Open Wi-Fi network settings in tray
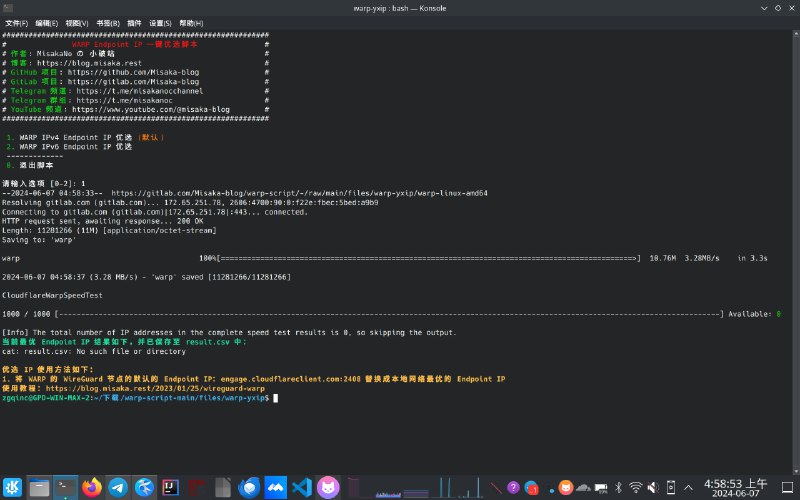Image resolution: width=800 pixels, height=500 pixels. click(x=634, y=487)
